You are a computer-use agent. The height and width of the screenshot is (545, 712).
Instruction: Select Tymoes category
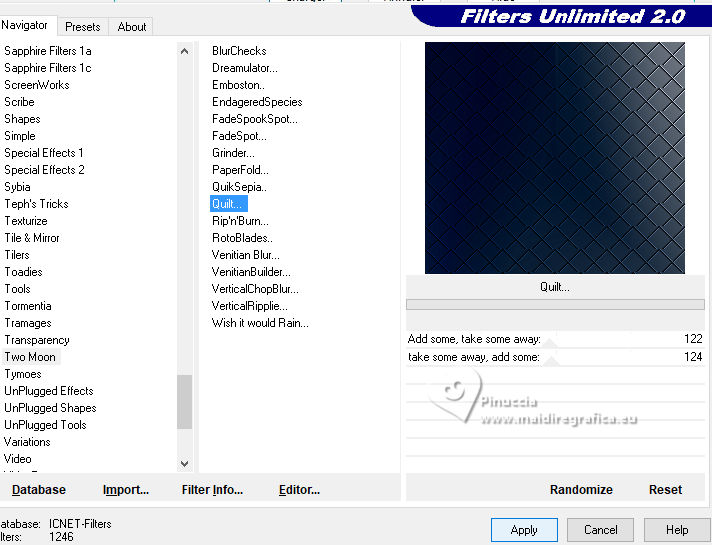[23, 374]
